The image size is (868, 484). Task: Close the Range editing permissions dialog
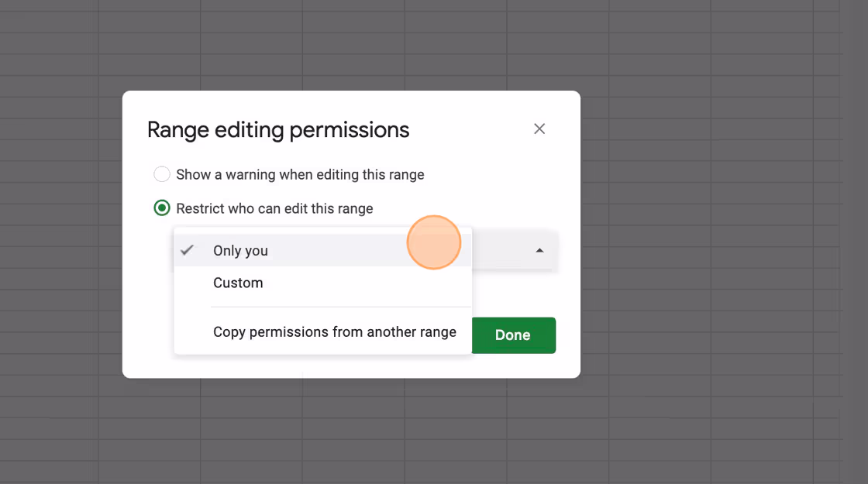click(x=539, y=129)
